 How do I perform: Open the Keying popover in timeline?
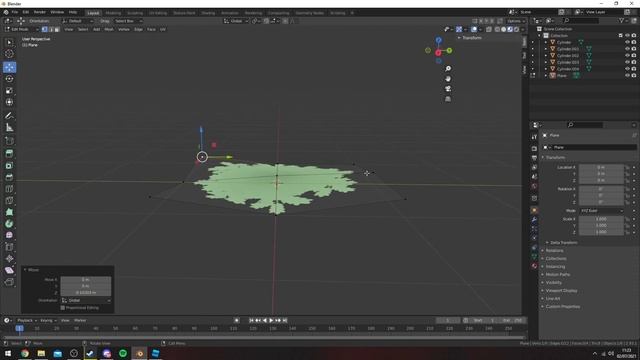[48, 320]
